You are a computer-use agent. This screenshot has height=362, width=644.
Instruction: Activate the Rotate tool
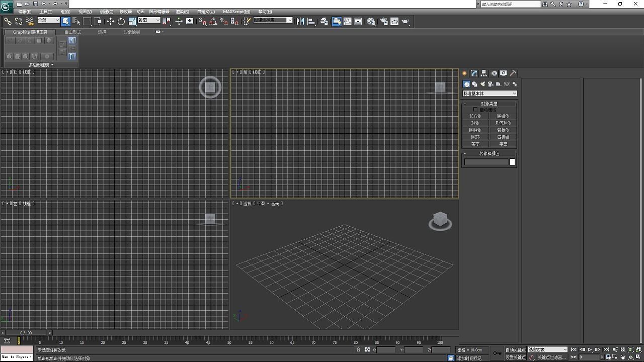[x=121, y=21]
